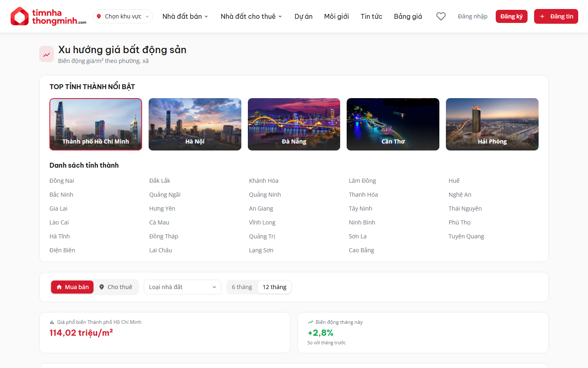Open the Vĩnh Long province link
This screenshot has width=588, height=368.
(x=262, y=222)
